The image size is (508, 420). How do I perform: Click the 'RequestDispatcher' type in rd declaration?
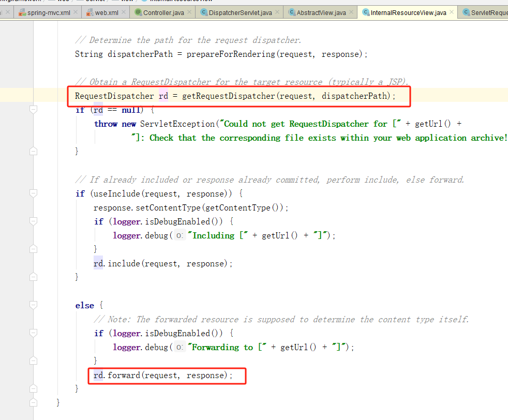tap(114, 96)
